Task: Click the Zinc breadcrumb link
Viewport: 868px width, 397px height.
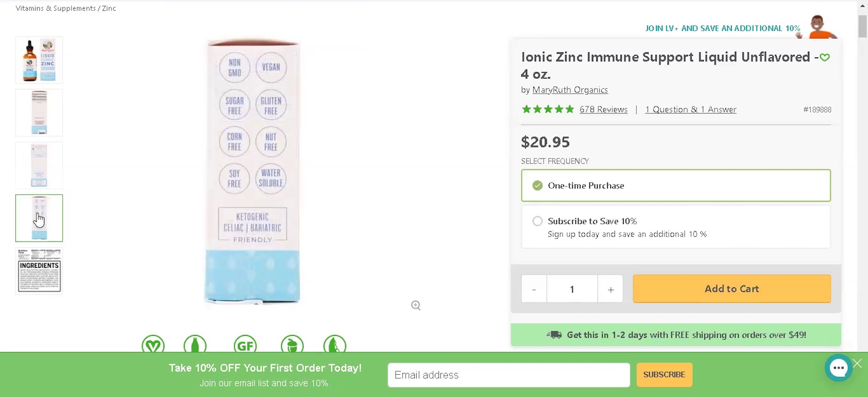Action: point(109,8)
